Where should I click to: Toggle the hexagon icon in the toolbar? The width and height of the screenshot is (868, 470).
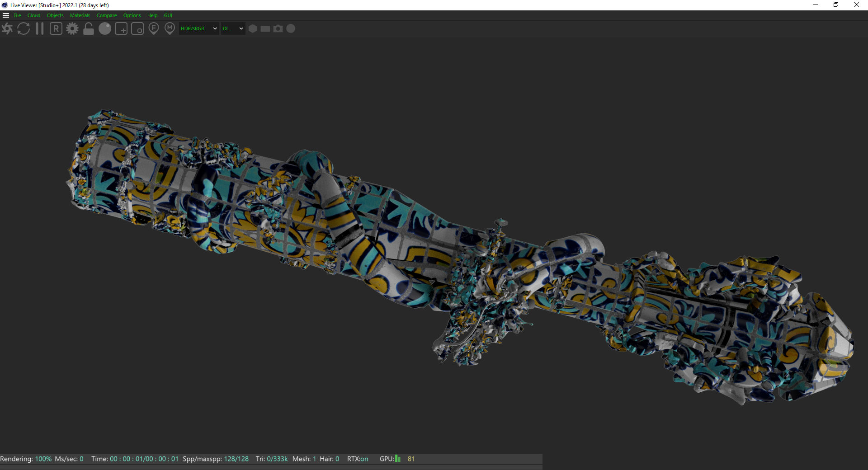point(253,28)
